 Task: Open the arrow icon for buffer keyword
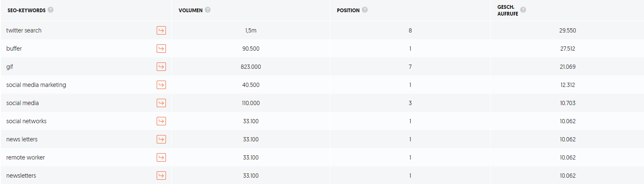[x=161, y=49]
